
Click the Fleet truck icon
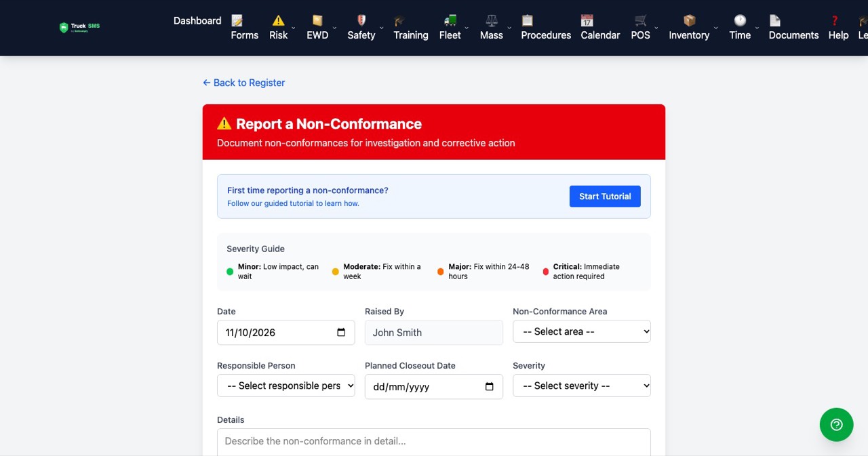pos(450,21)
